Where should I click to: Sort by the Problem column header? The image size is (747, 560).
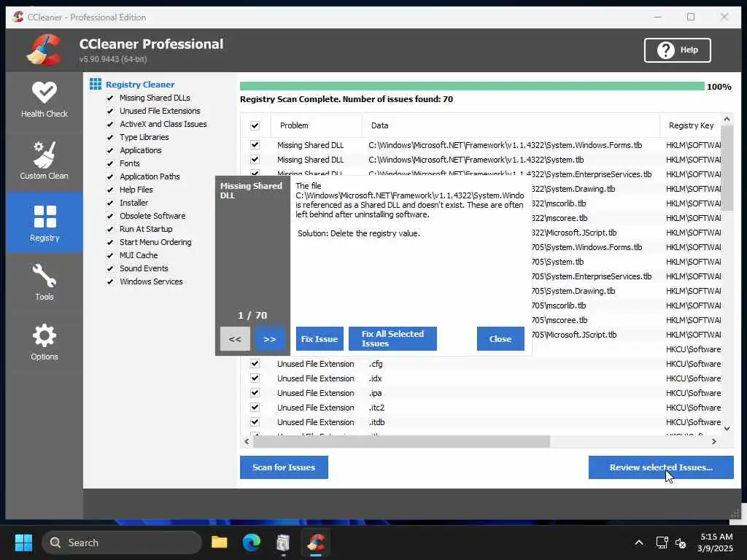[317, 125]
